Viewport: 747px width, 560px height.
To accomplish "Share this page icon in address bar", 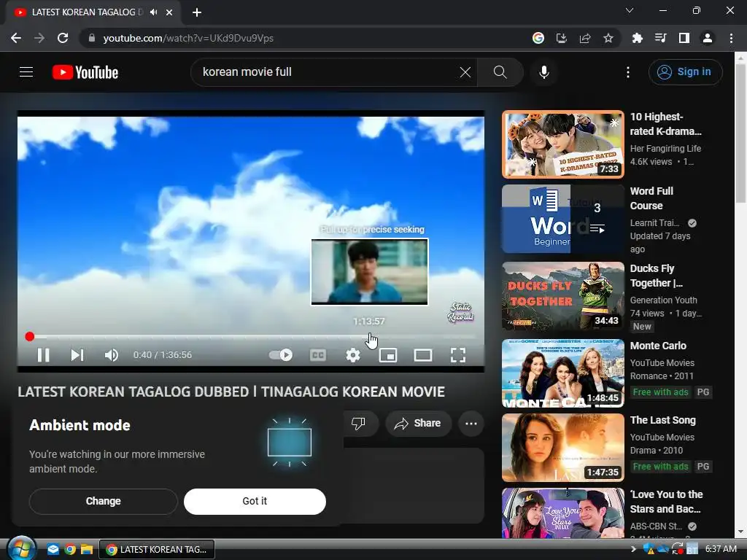I will (585, 38).
